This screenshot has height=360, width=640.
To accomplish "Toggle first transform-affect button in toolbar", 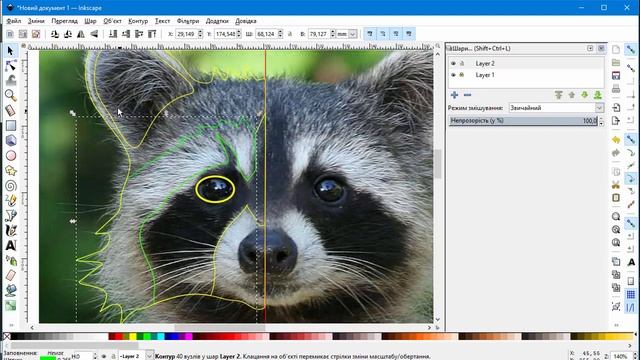I will 370,34.
